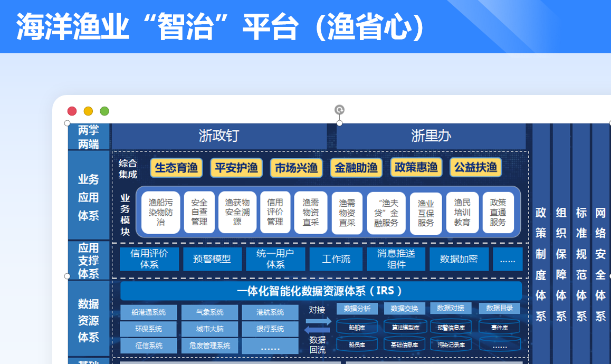Click the 生态育渔 yellow label
The height and width of the screenshot is (364, 611).
point(176,168)
